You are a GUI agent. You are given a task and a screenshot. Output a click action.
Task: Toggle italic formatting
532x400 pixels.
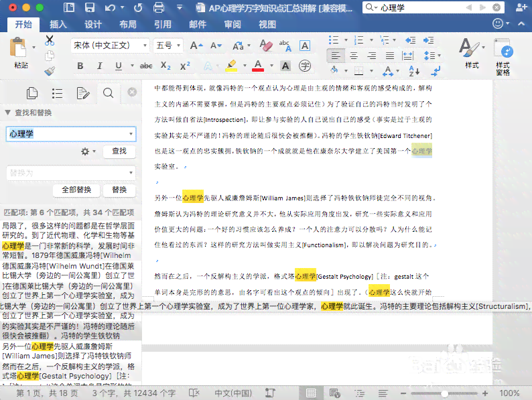click(x=99, y=66)
